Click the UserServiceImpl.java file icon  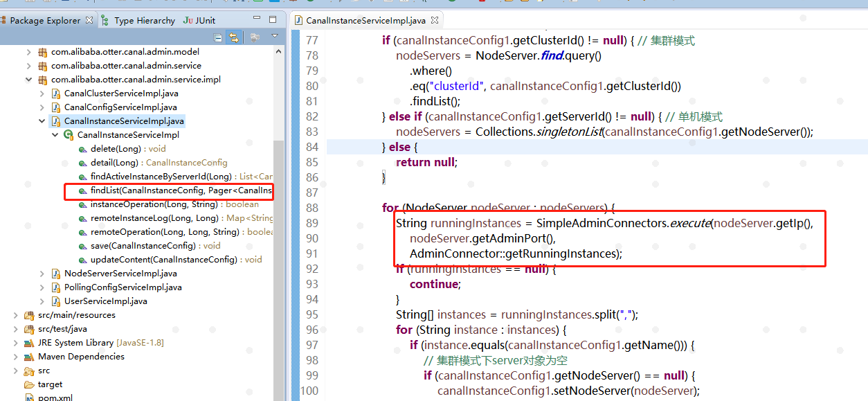tap(55, 301)
